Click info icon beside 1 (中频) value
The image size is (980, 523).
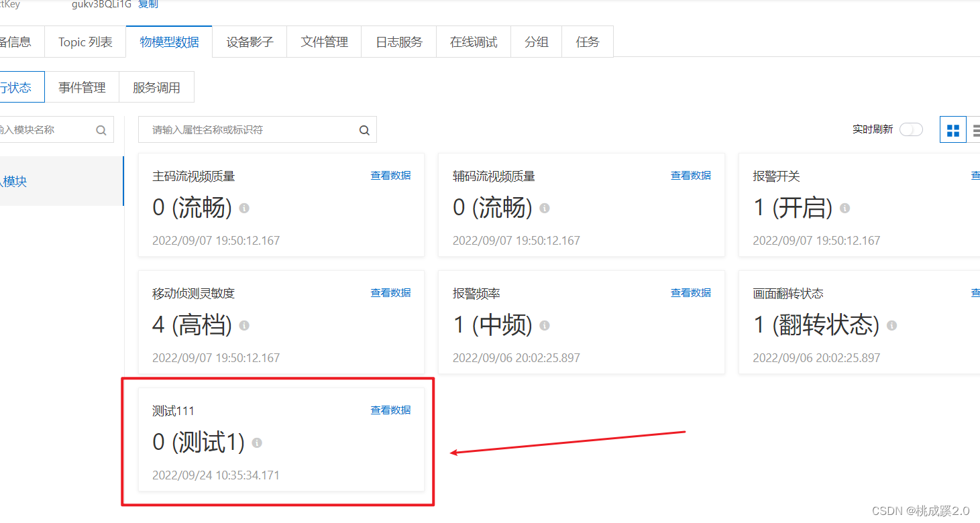[x=545, y=325]
